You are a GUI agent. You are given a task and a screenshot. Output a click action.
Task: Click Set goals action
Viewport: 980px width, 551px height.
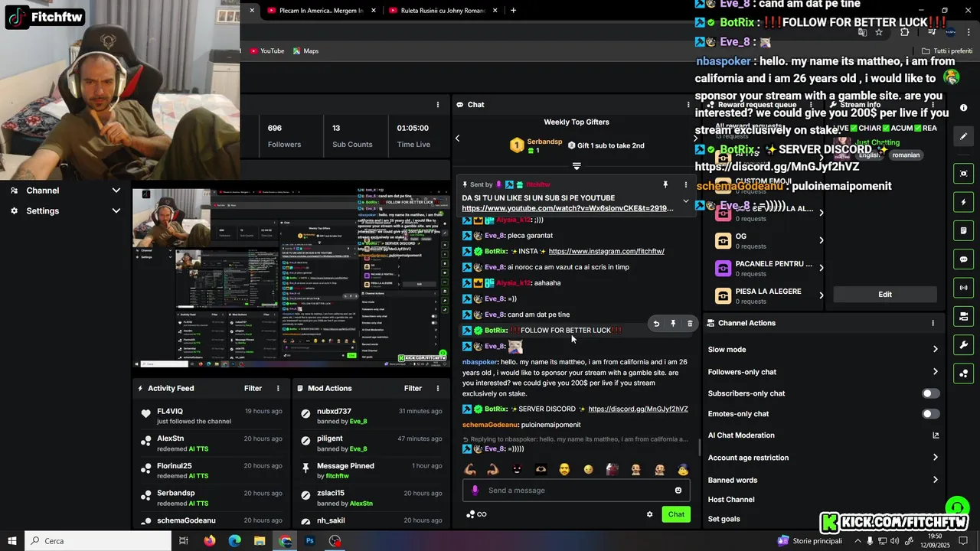click(x=724, y=519)
